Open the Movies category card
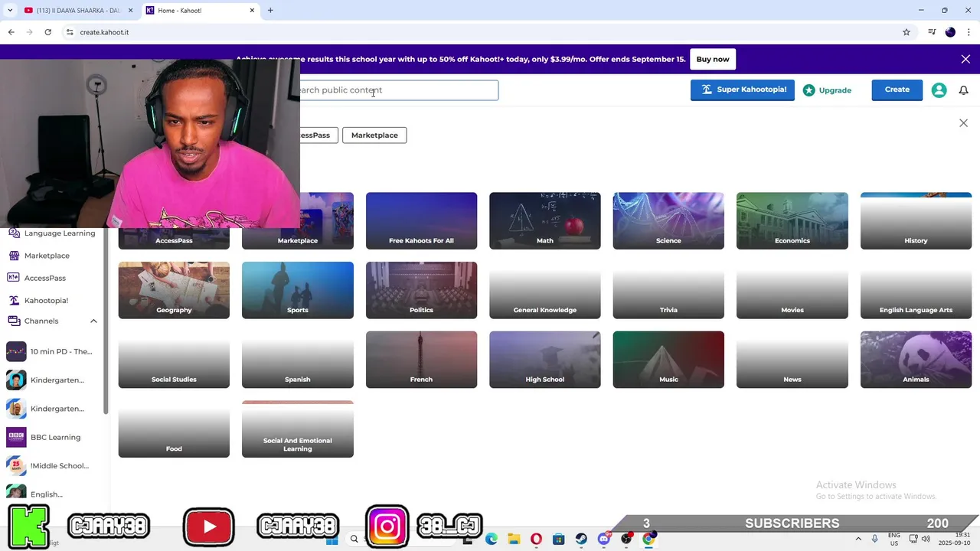 [x=792, y=290]
